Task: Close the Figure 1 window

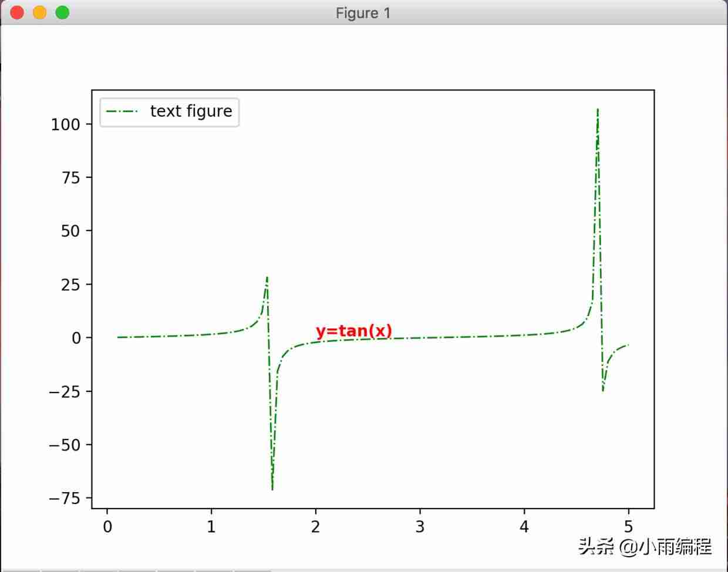Action: click(x=18, y=12)
